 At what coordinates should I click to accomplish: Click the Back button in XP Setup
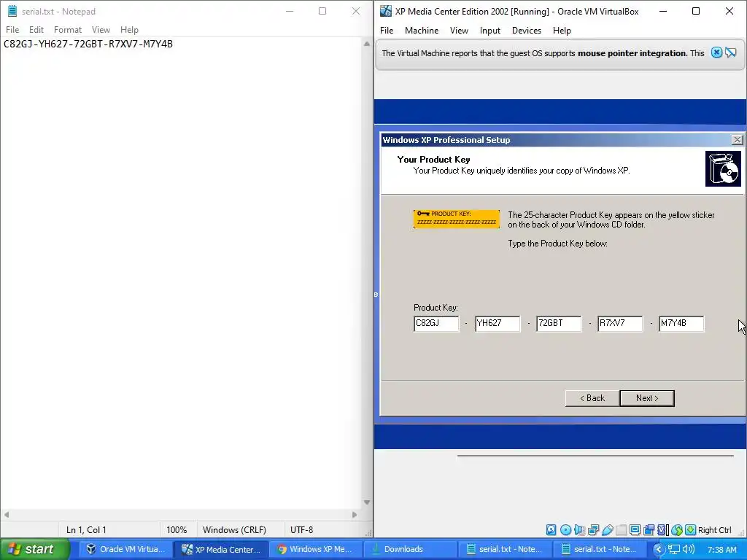(x=592, y=398)
